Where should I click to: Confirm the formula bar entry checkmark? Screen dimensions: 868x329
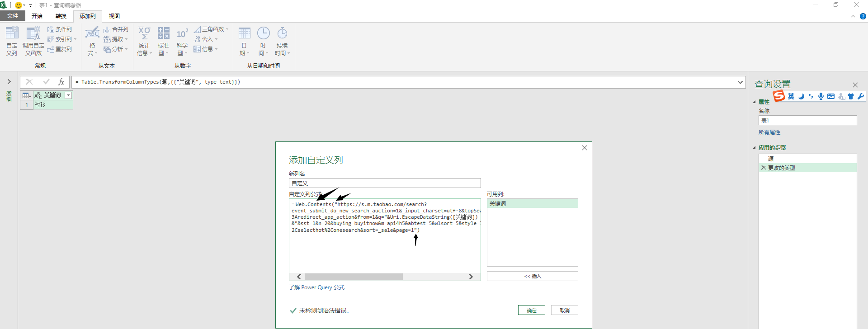click(x=46, y=82)
